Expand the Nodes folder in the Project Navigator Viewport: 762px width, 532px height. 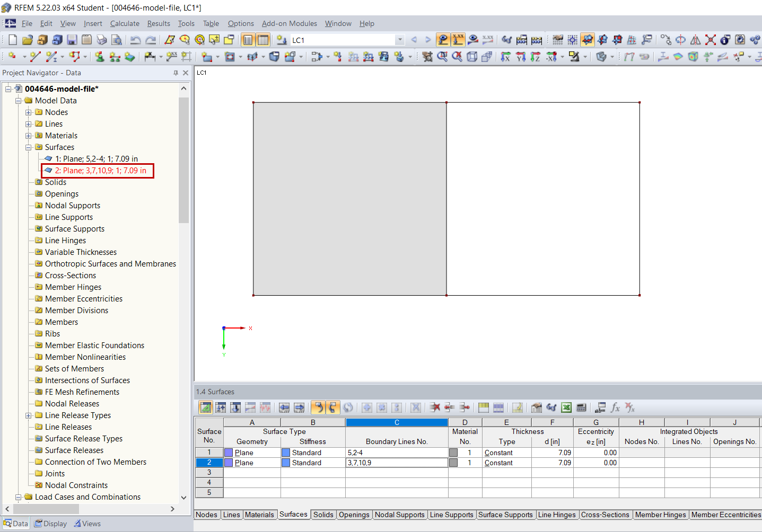[x=28, y=112]
